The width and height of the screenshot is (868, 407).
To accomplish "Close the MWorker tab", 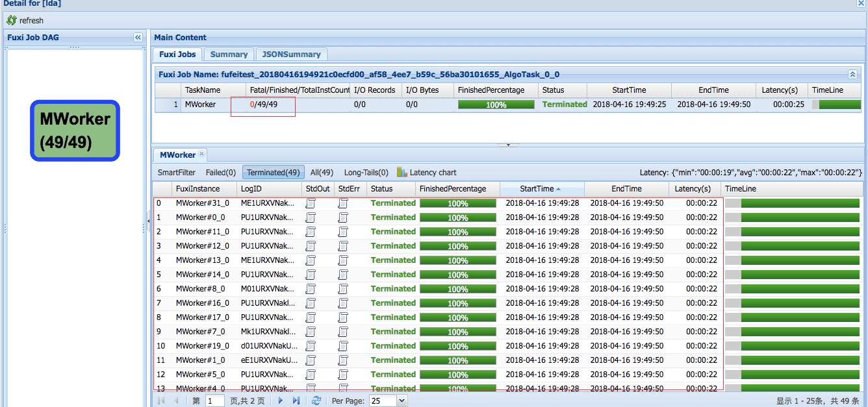I will (x=201, y=154).
